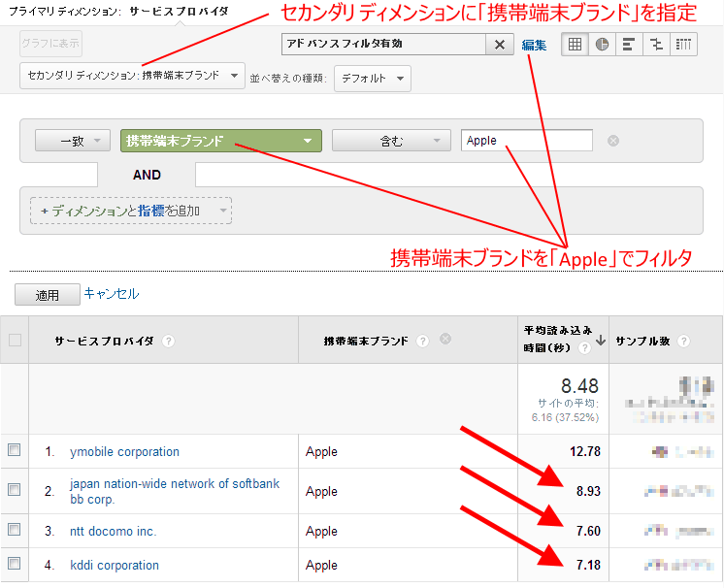The image size is (724, 588).
Task: Remove the Apple filter condition
Action: click(613, 141)
